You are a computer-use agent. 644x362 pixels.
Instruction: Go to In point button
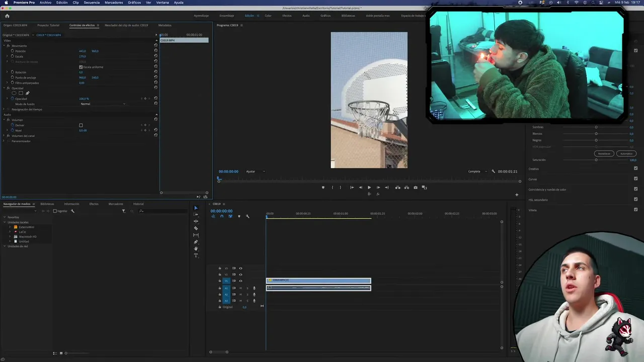click(352, 188)
